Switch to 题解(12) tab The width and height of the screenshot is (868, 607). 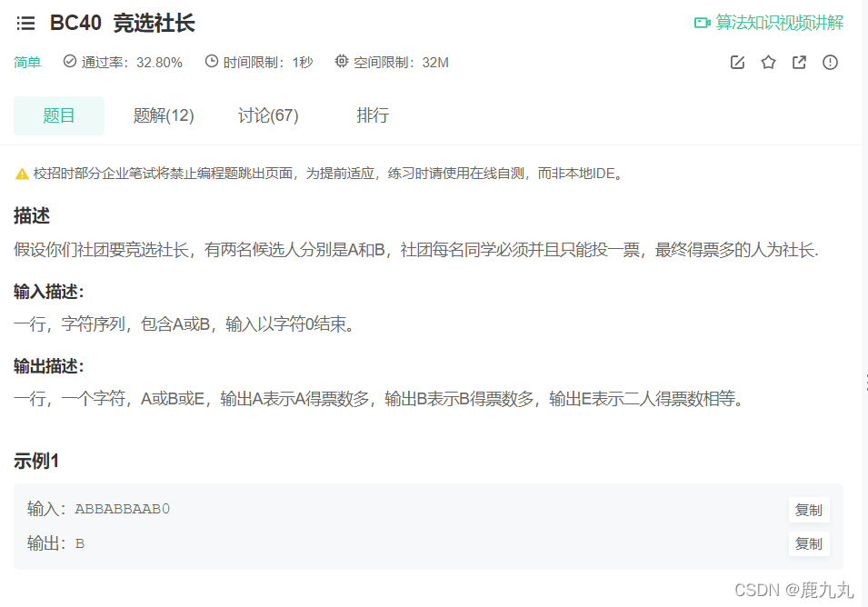pos(164,115)
